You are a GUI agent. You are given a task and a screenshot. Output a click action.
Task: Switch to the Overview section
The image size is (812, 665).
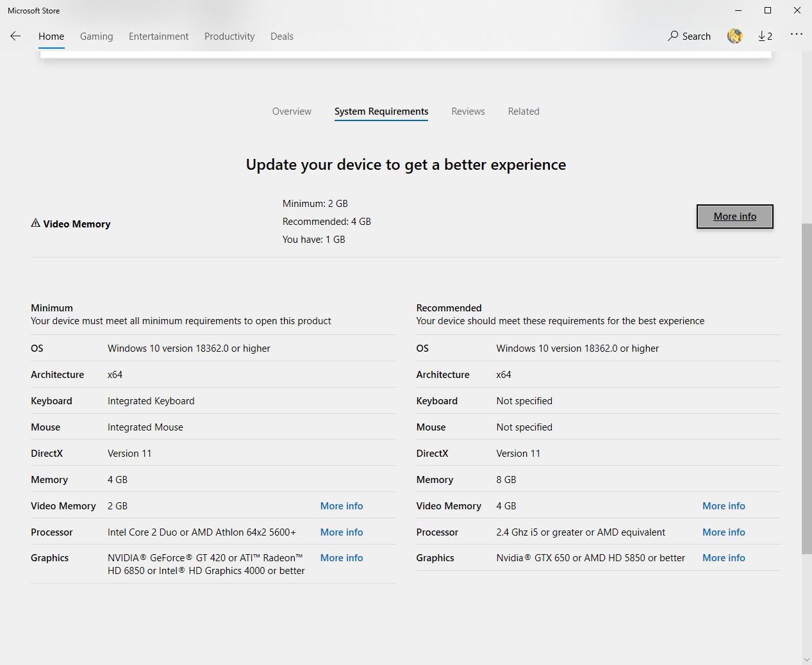292,111
